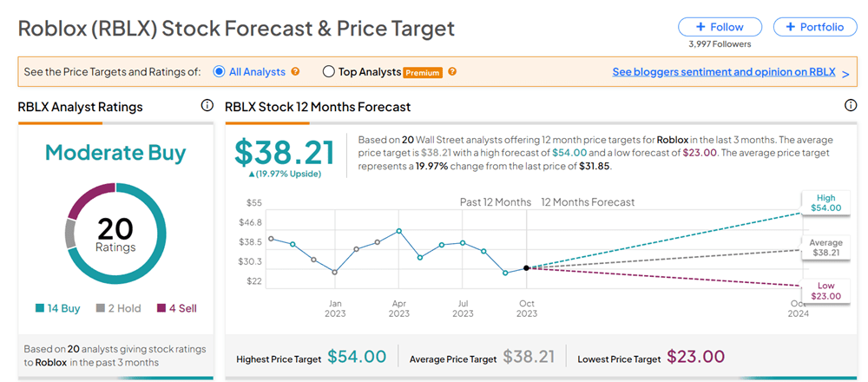Screen dimensions: 868x382
Task: Select the Top Analysts radio button
Action: (328, 72)
